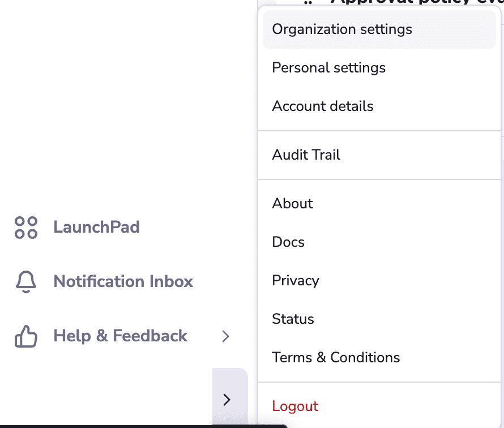Viewport: 504px width, 428px height.
Task: Select the Privacy menu item
Action: coord(379,280)
